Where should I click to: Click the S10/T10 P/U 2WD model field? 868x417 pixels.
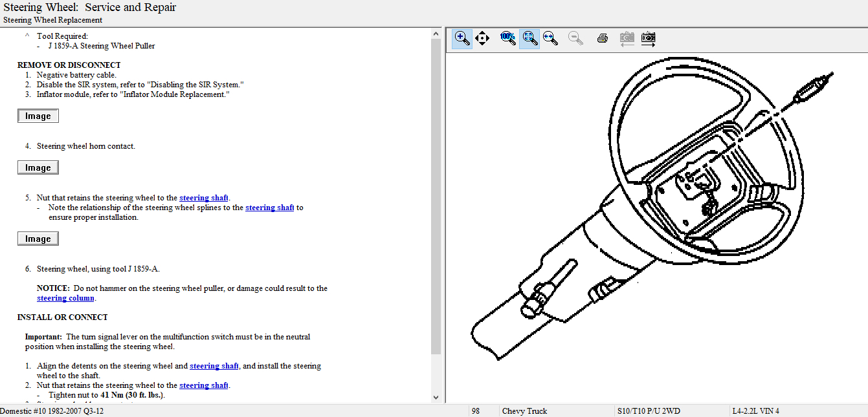tap(649, 411)
